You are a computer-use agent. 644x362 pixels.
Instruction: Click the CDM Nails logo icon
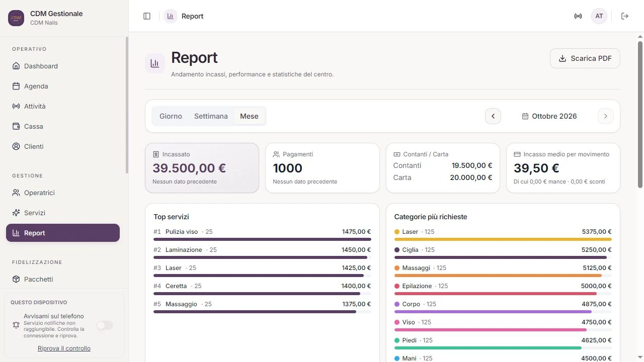16,18
